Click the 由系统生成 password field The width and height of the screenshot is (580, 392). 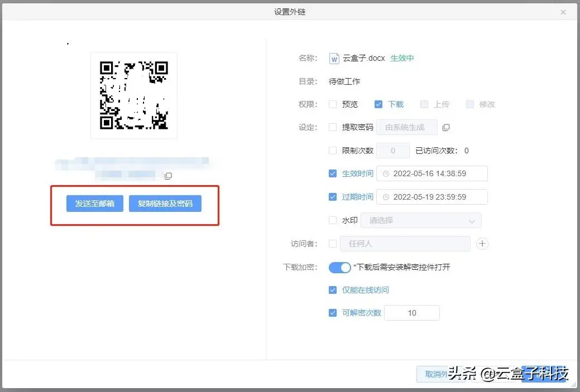point(406,128)
